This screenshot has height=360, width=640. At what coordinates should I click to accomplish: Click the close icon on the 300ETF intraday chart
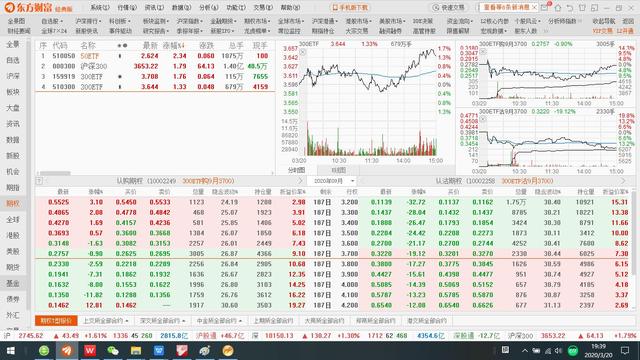302,52
